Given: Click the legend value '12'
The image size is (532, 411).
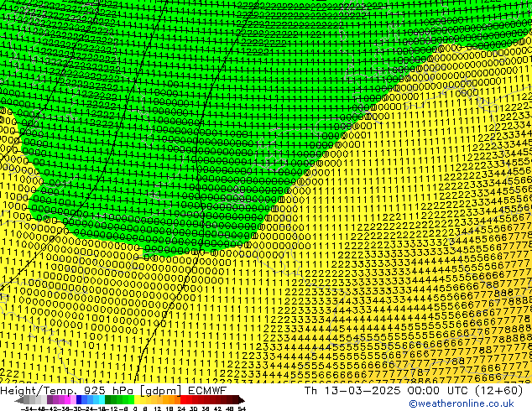Looking at the screenshot, I should 158,409.
